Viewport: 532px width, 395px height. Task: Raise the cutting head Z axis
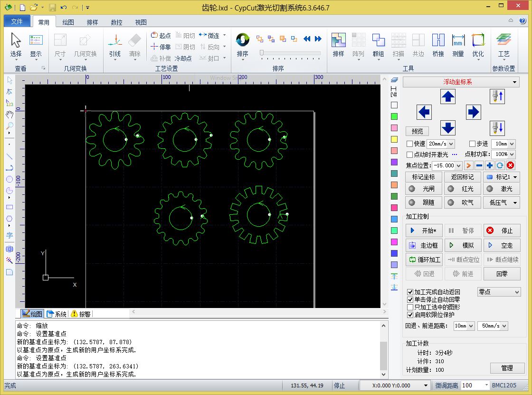[x=497, y=96]
